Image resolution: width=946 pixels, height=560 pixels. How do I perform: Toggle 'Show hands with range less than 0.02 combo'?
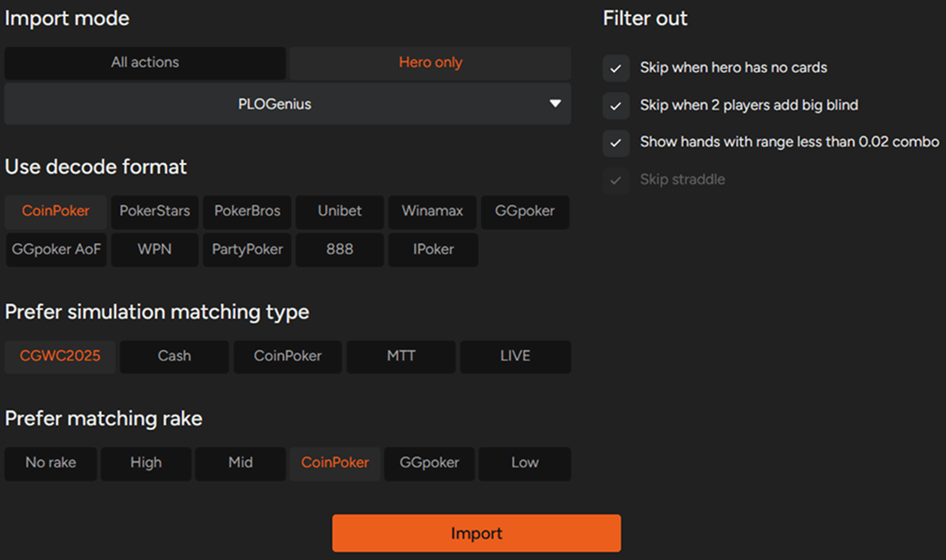[616, 143]
